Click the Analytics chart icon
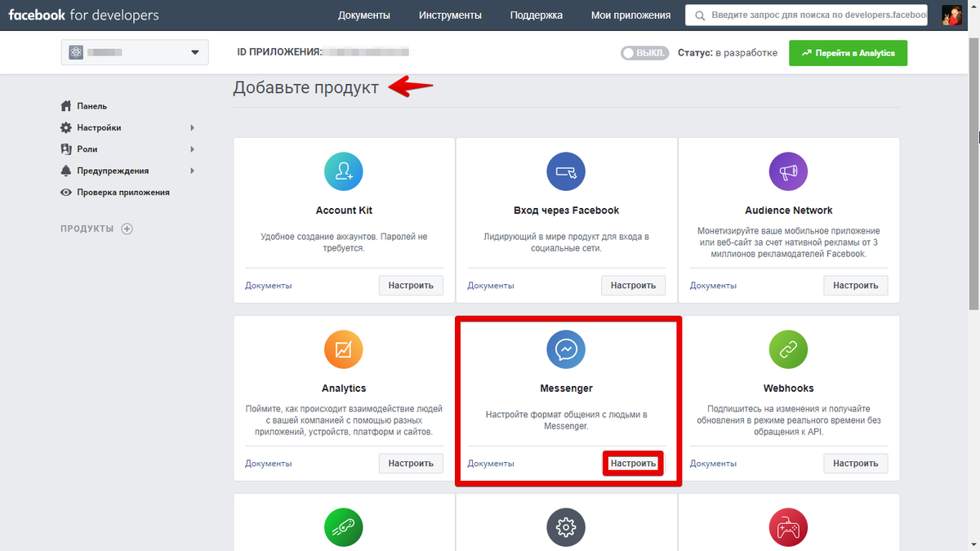This screenshot has height=551, width=980. pyautogui.click(x=344, y=349)
